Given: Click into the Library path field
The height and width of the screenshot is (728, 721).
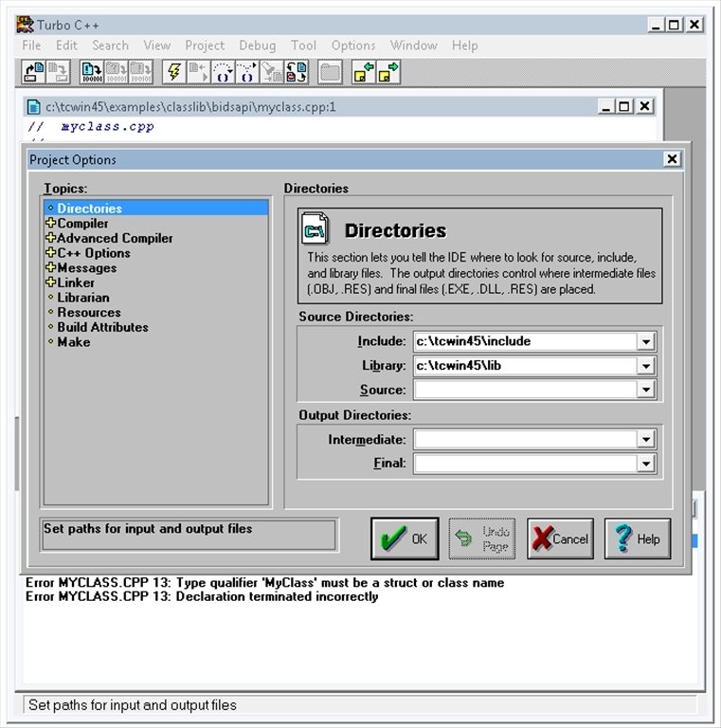Looking at the screenshot, I should coord(525,366).
